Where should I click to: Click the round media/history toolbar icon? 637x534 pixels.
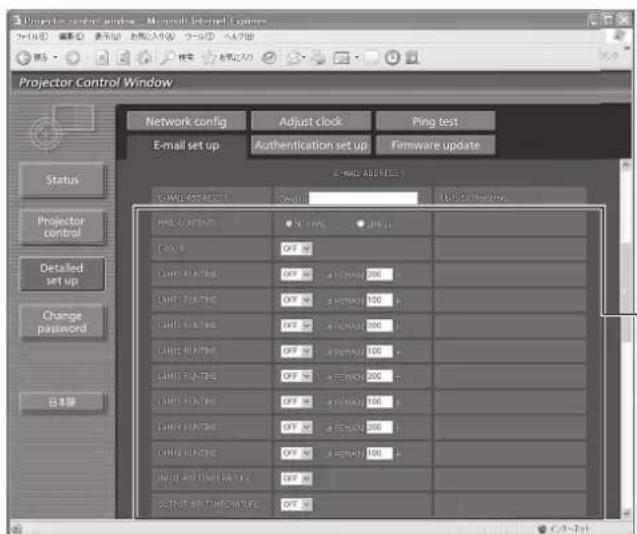click(269, 58)
